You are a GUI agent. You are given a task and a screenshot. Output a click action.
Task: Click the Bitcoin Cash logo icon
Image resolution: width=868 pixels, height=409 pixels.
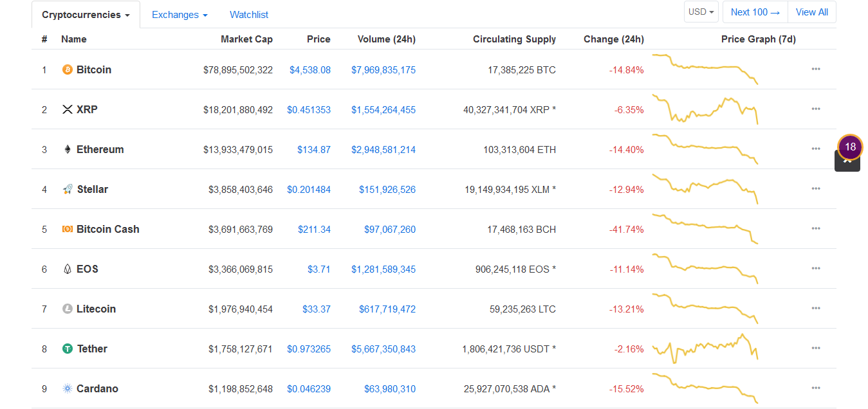(67, 229)
